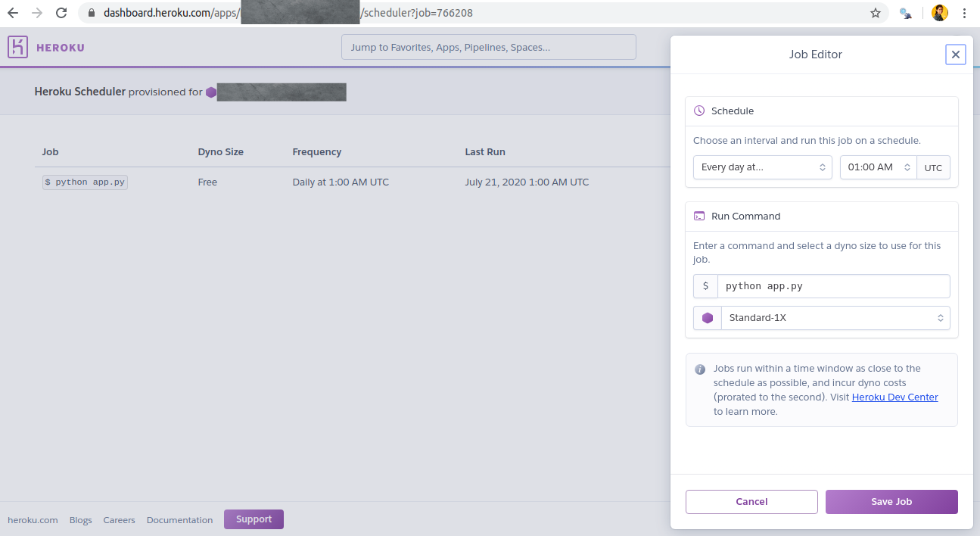Viewport: 980px width, 536px height.
Task: Reload the page
Action: 61,13
